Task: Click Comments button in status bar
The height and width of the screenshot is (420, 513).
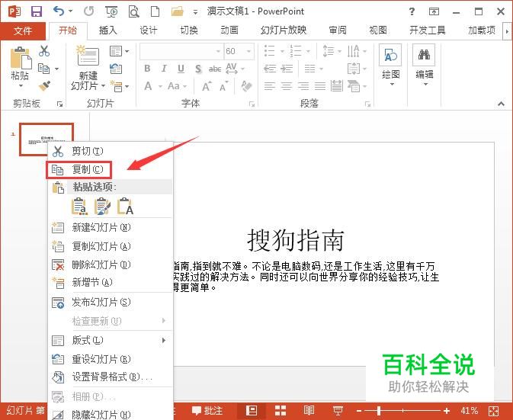Action: [207, 411]
